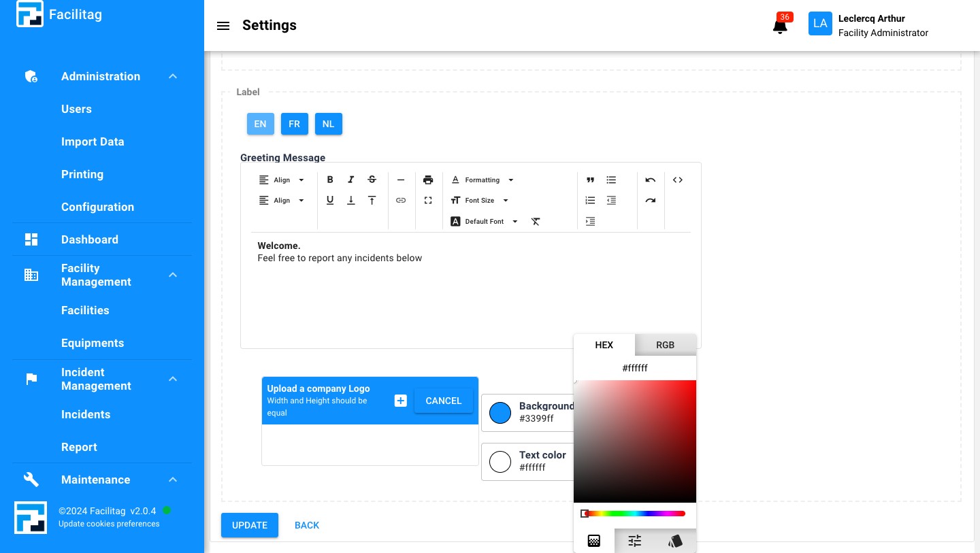Collapse the Facility Management section
Screen dimensions: 980x553
point(173,275)
